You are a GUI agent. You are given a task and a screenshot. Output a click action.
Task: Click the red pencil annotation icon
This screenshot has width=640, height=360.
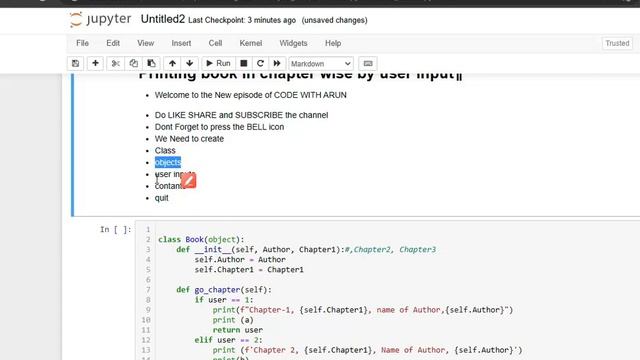click(x=189, y=180)
